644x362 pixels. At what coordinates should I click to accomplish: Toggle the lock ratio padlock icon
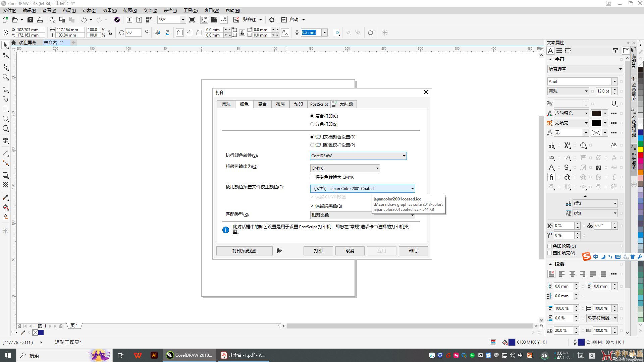point(110,33)
